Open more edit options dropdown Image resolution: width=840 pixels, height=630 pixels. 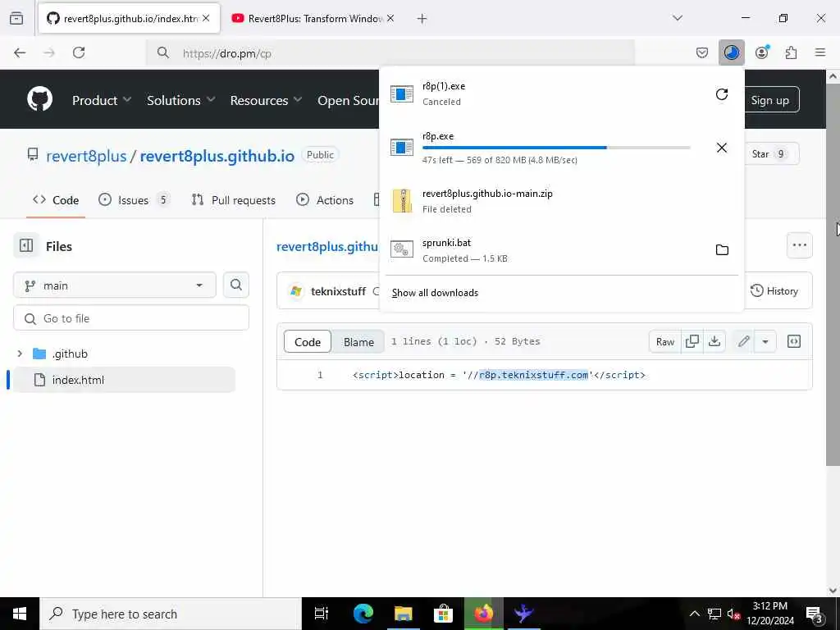pyautogui.click(x=765, y=342)
